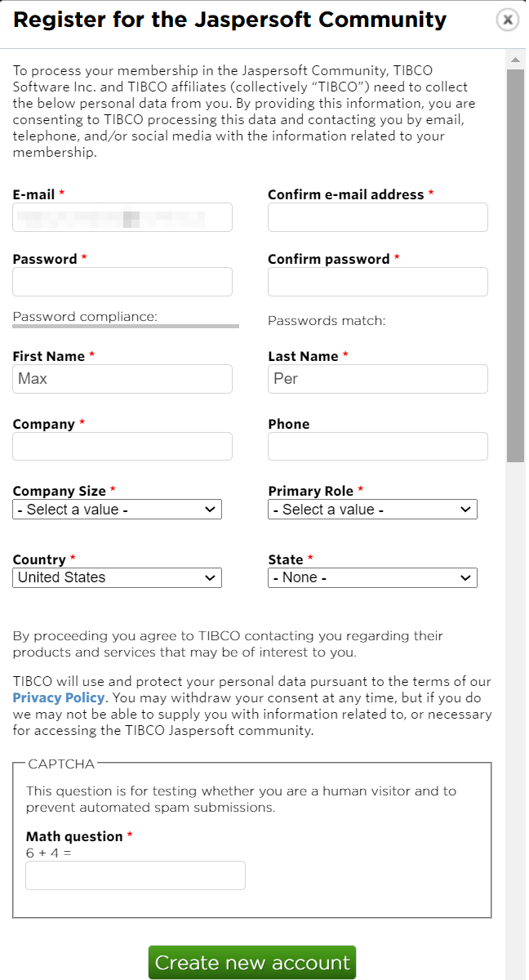This screenshot has width=529, height=980.
Task: Click the password compliance strength bar
Action: click(x=126, y=326)
